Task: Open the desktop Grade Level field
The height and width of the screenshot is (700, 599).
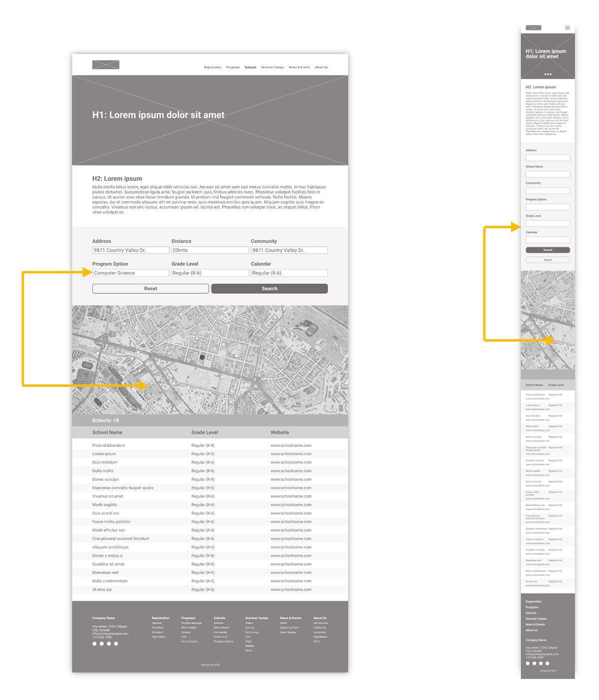Action: click(x=210, y=273)
